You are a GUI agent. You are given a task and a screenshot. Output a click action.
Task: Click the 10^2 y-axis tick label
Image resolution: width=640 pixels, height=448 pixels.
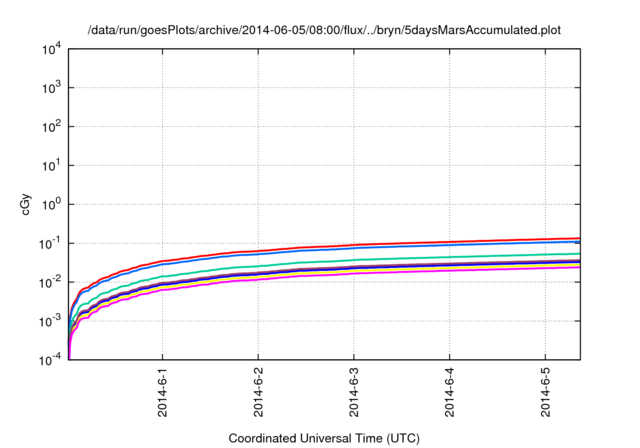pos(51,126)
